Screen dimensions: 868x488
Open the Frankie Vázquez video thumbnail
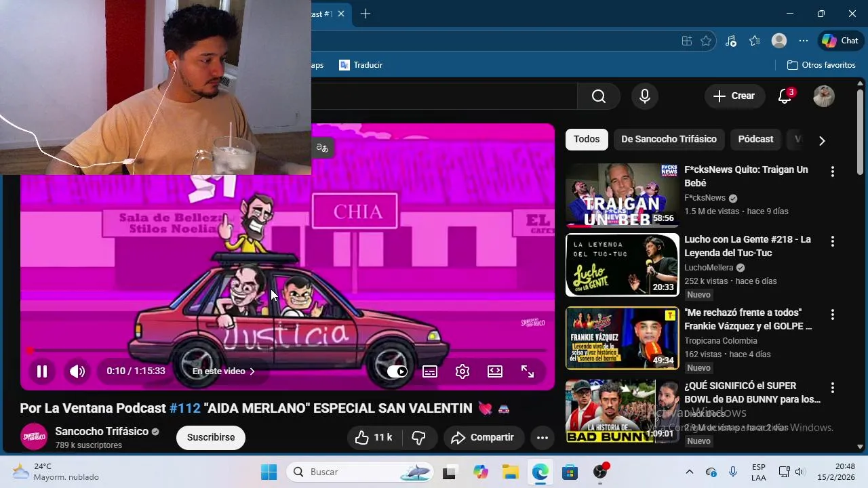(x=622, y=338)
